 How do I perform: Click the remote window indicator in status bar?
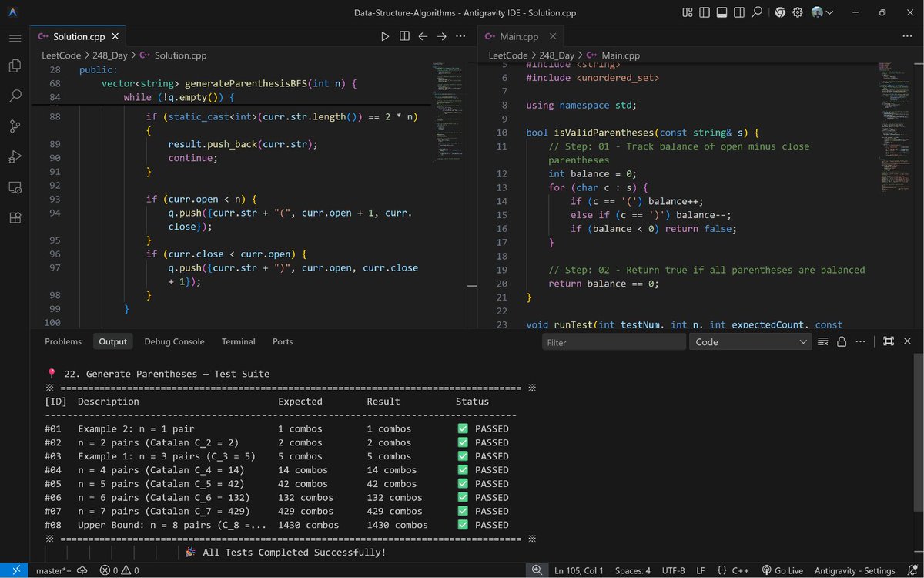15,570
